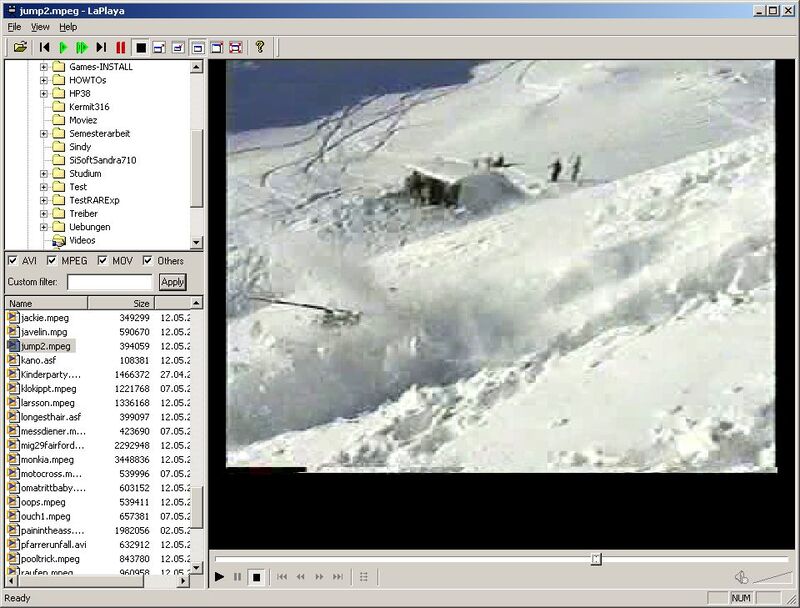Image resolution: width=800 pixels, height=608 pixels.
Task: Select the file longesthair.asf
Action: [x=51, y=417]
